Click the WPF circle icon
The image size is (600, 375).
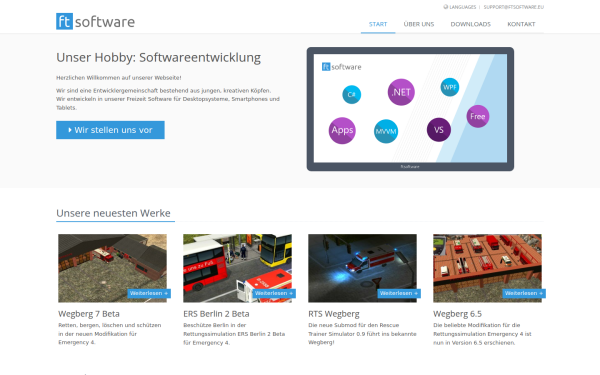[450, 87]
